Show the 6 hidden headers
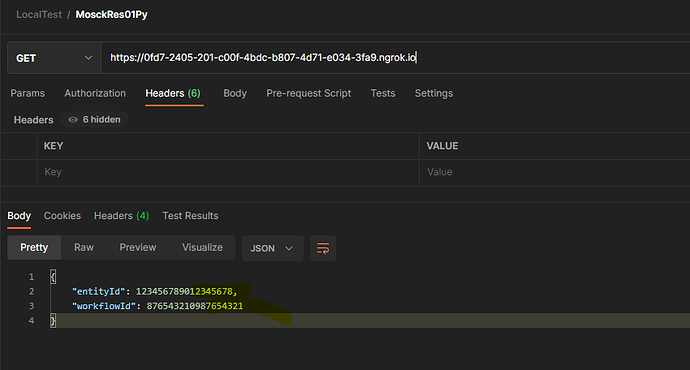690x370 pixels. (x=95, y=120)
